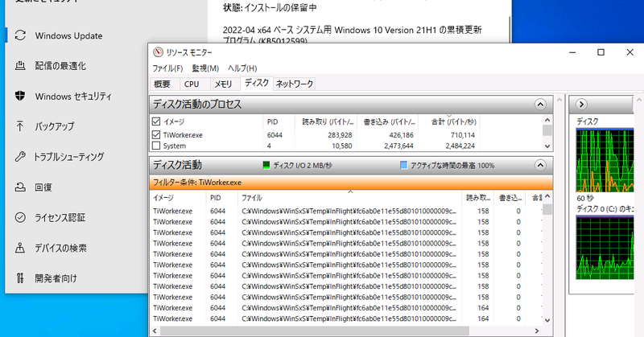Click the 開発者向け tools icon
The width and height of the screenshot is (644, 337).
pos(20,278)
